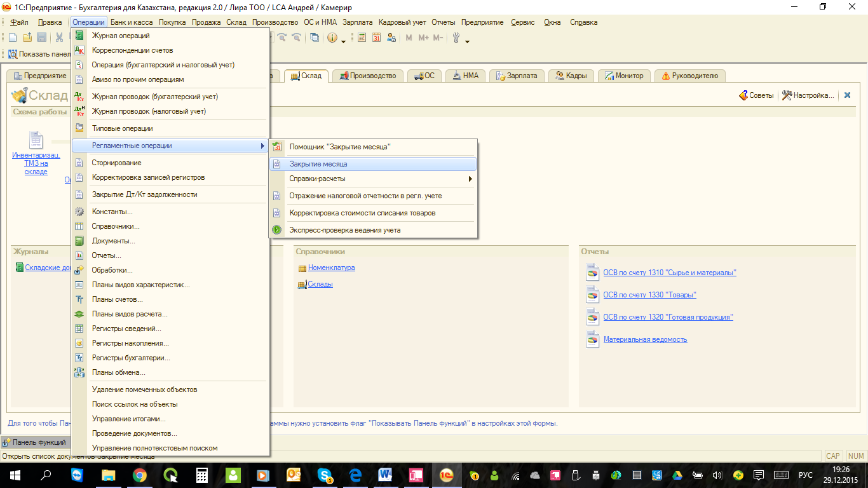Screen dimensions: 868x488
Task: Open Microsoft Word from the taskbar
Action: 385,475
